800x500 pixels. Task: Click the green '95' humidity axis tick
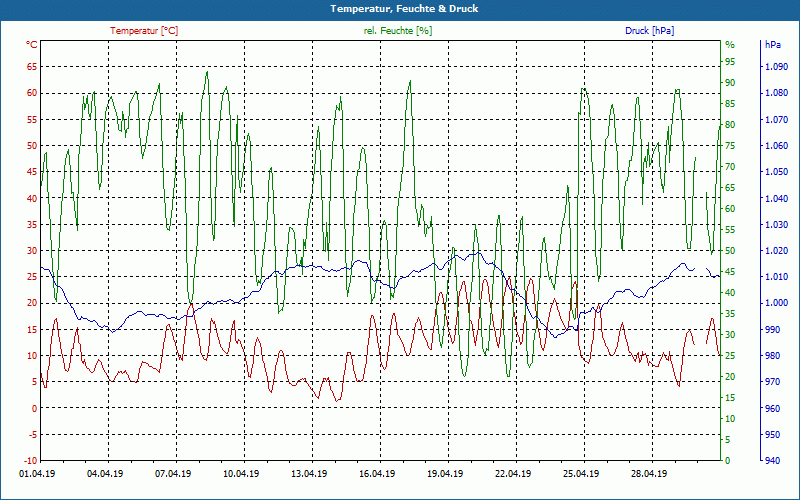(x=730, y=62)
